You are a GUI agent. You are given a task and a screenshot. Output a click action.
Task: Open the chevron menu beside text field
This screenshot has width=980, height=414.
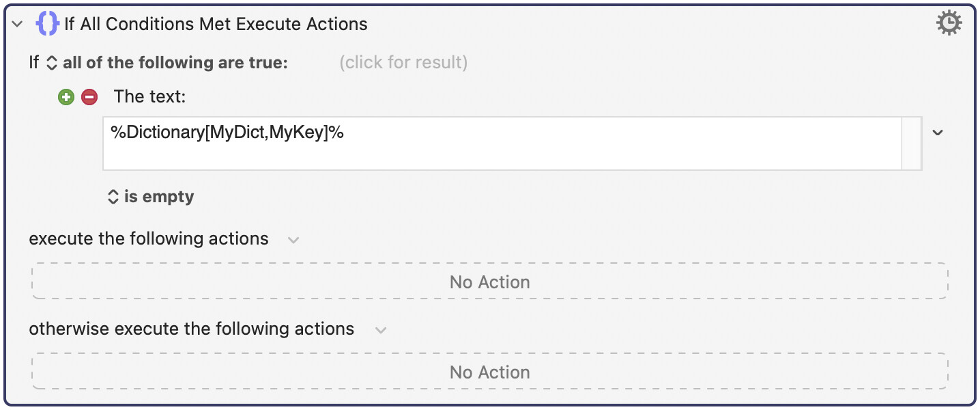click(x=938, y=133)
